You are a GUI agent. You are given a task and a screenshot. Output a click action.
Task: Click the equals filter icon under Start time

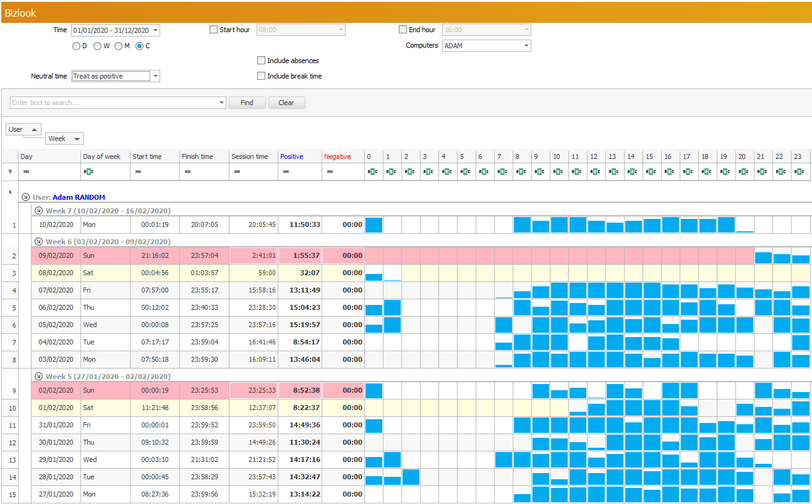pyautogui.click(x=137, y=172)
